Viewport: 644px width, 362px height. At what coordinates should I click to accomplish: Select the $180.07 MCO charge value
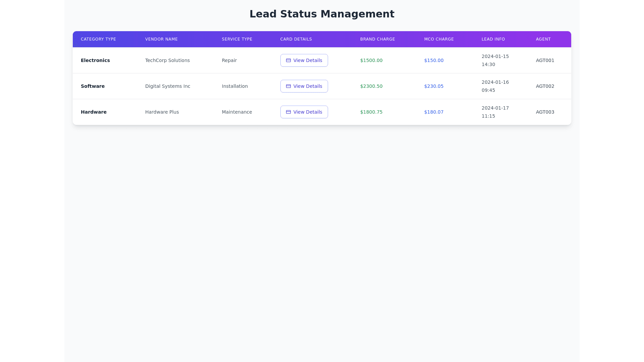(x=434, y=112)
